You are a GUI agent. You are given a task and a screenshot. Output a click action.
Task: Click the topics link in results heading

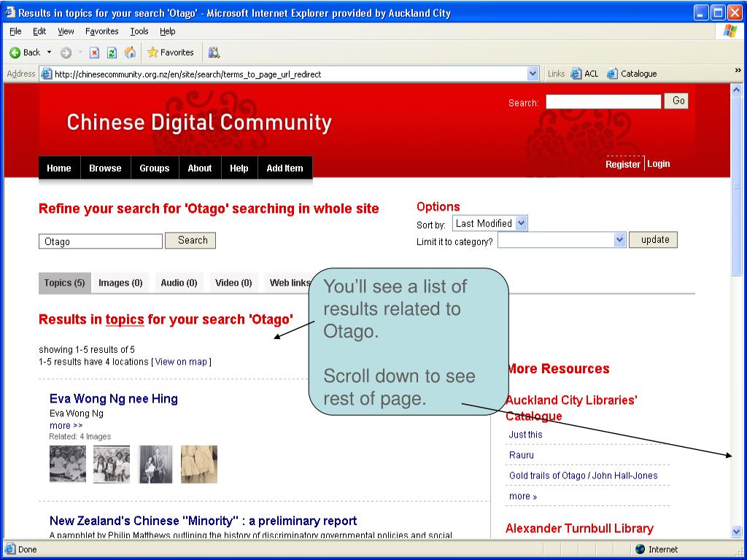pos(125,319)
